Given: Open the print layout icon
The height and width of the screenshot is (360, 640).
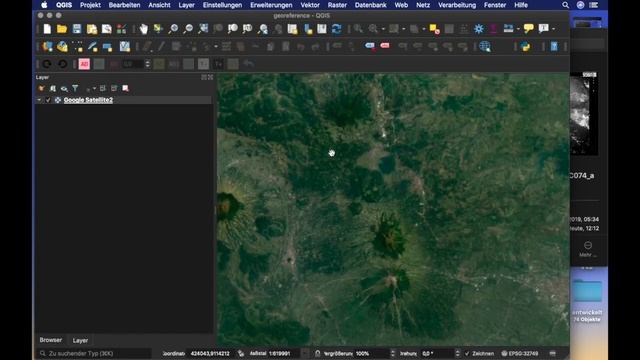Looking at the screenshot, I should pyautogui.click(x=92, y=29).
